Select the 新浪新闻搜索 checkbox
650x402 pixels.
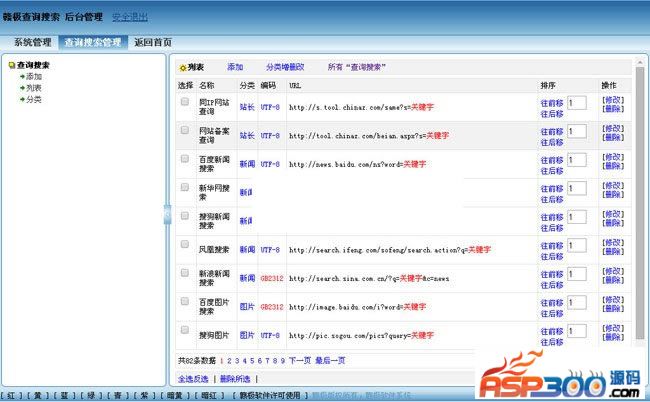click(185, 273)
